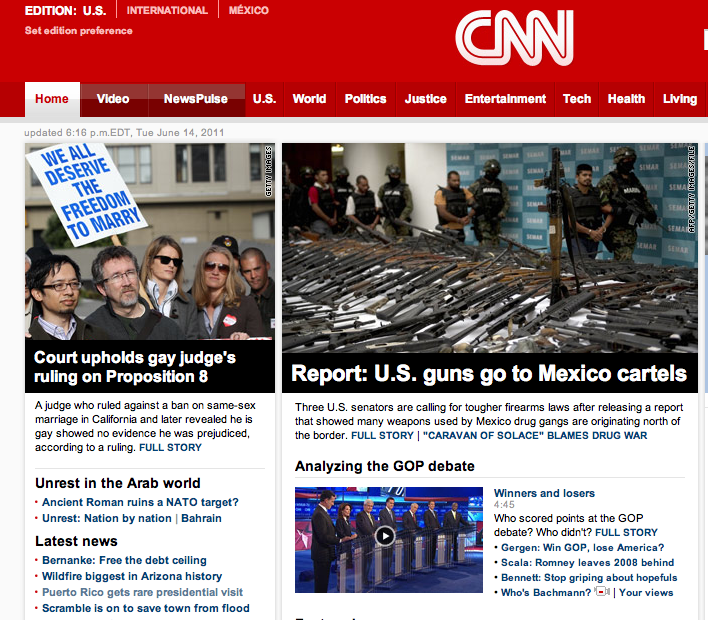Screen dimensions: 708x620
Task: Open the Mexico cartels guns photo
Action: coord(490,246)
